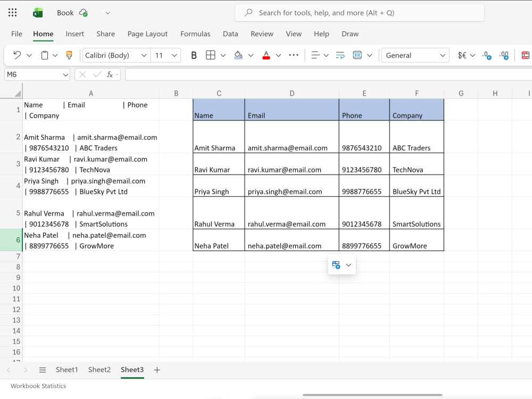This screenshot has width=532, height=399.
Task: Cancel formula entry X icon
Action: point(82,74)
